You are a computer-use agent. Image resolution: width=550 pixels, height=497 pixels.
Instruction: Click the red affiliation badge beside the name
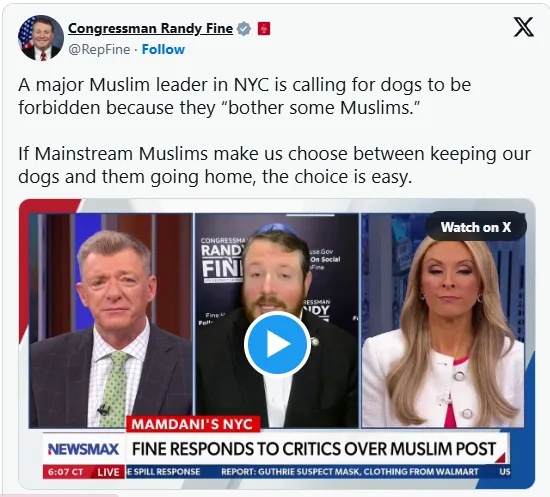coord(264,28)
